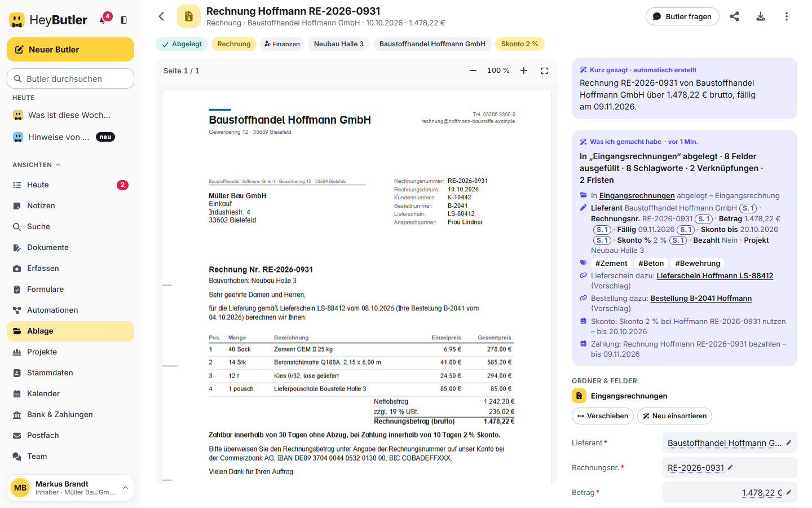Click Verschieben button
The height and width of the screenshot is (508, 812).
click(602, 416)
